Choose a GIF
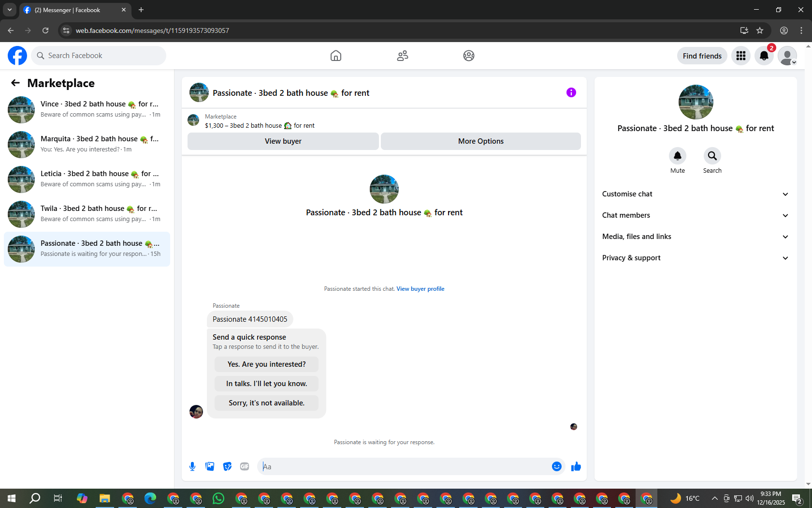 coord(245,466)
